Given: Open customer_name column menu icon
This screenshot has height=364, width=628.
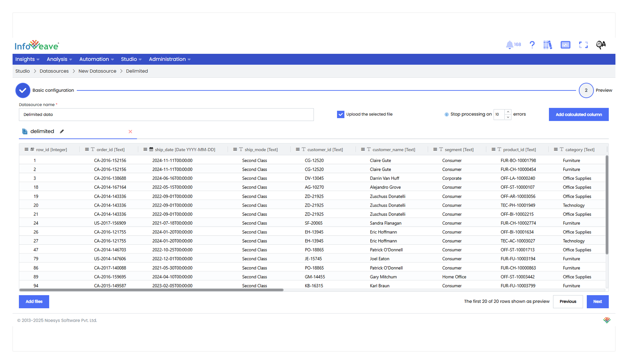Looking at the screenshot, I should click(363, 149).
